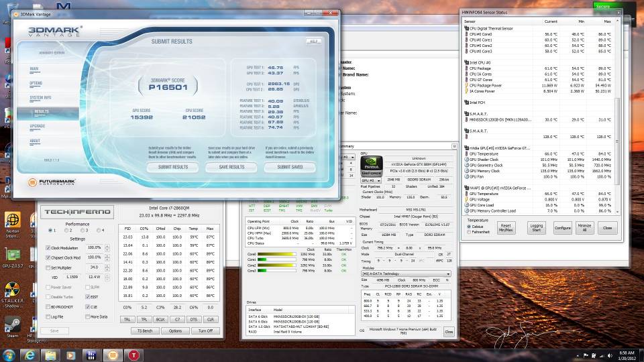Toggle C1E checkbox
The image size is (644, 362).
pos(87,306)
